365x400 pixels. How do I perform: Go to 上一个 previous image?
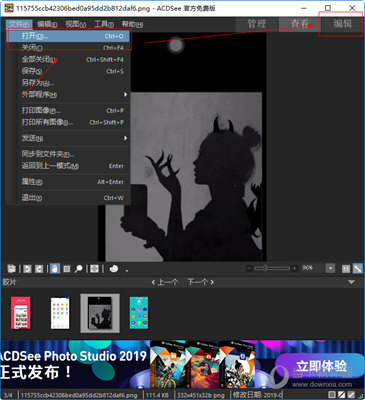coord(165,282)
